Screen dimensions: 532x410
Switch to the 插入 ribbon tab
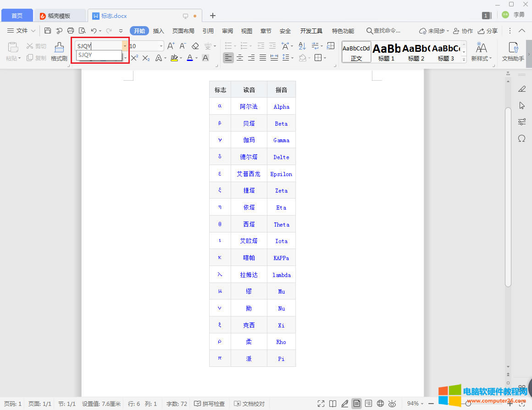click(x=158, y=31)
